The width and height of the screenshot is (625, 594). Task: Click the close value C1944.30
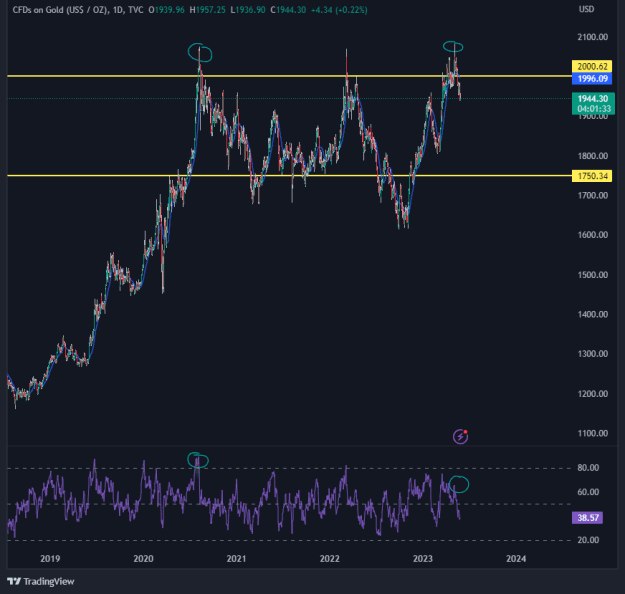point(288,10)
